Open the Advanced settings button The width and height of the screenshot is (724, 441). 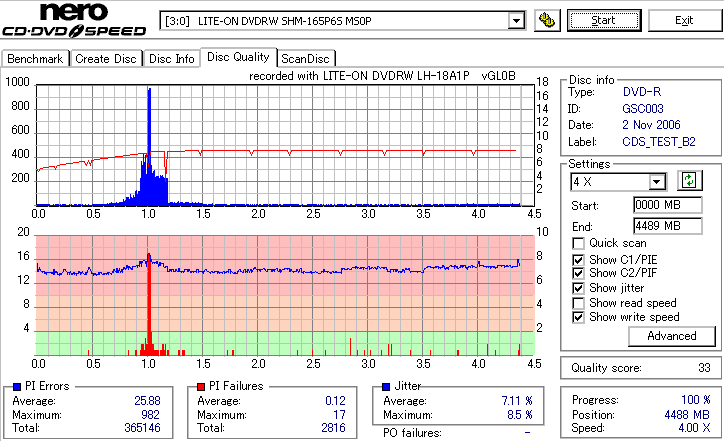pos(672,336)
